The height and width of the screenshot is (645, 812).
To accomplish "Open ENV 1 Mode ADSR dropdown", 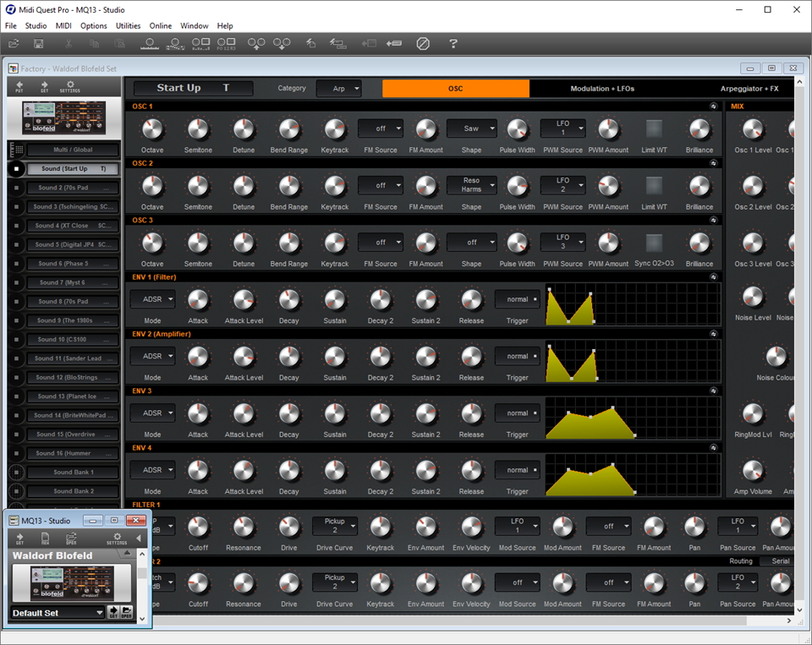I will pos(152,299).
